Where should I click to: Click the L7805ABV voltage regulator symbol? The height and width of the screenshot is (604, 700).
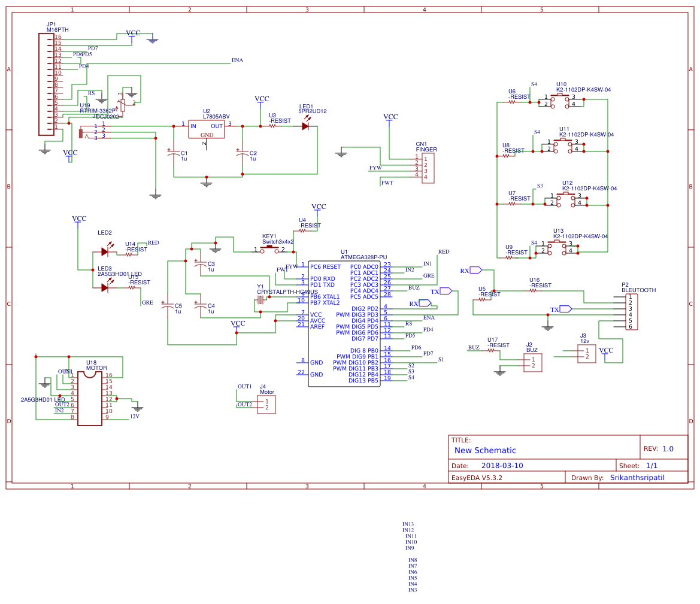pyautogui.click(x=207, y=129)
